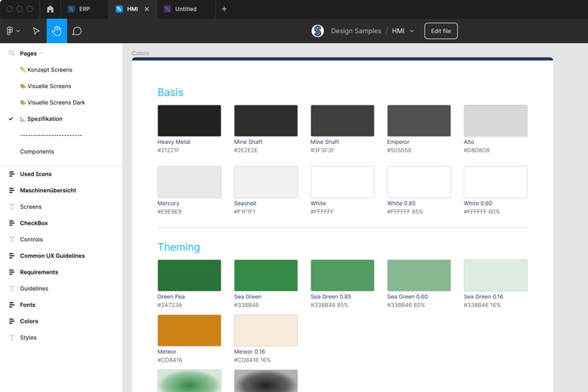The height and width of the screenshot is (392, 588).
Task: Click the Meteor #CD8416 swatch
Action: (x=189, y=330)
